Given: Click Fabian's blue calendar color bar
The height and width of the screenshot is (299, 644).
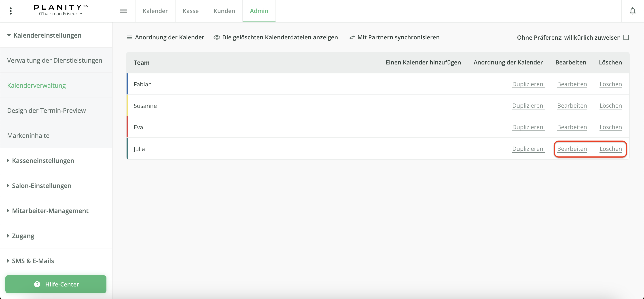Looking at the screenshot, I should coord(127,84).
